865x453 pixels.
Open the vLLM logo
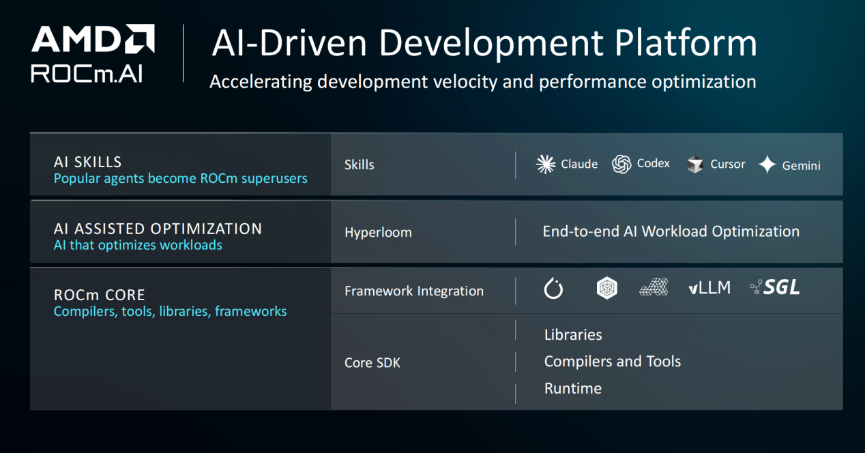click(709, 287)
